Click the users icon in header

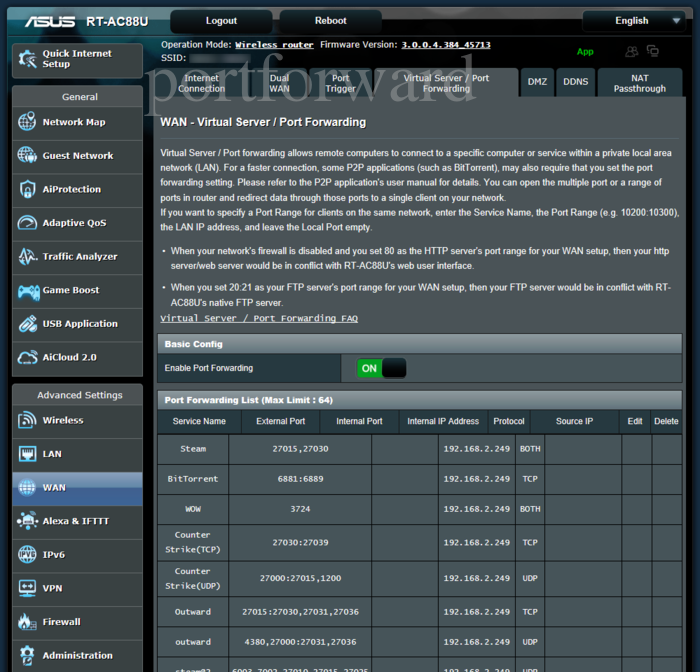[631, 52]
